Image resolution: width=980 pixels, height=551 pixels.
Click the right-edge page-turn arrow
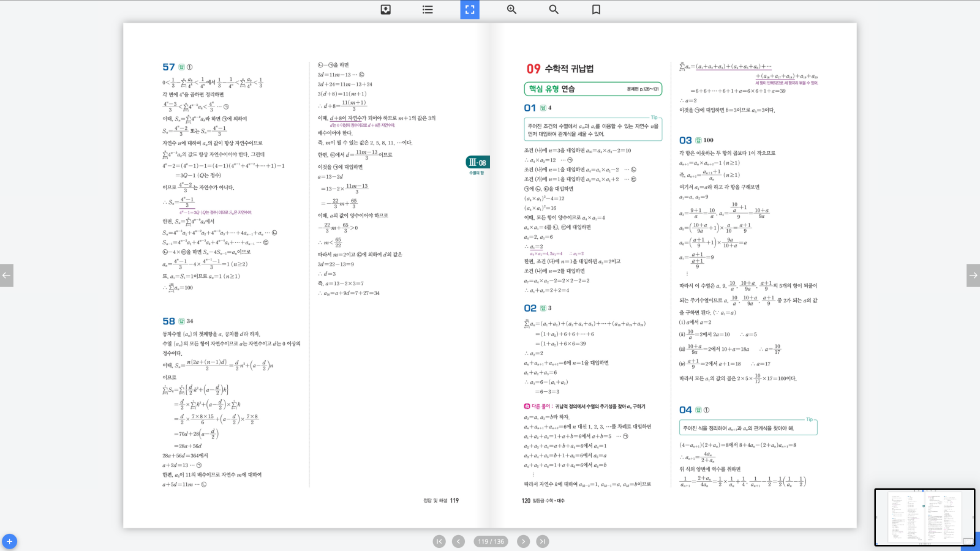point(973,275)
